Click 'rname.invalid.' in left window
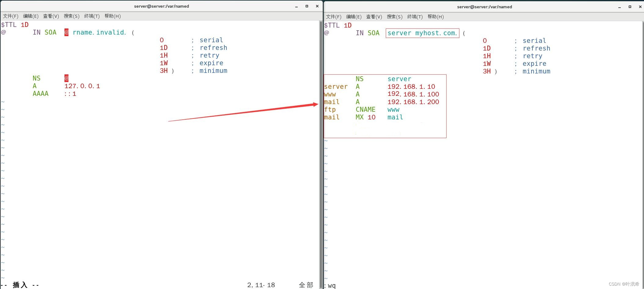The height and width of the screenshot is (289, 644). point(99,32)
